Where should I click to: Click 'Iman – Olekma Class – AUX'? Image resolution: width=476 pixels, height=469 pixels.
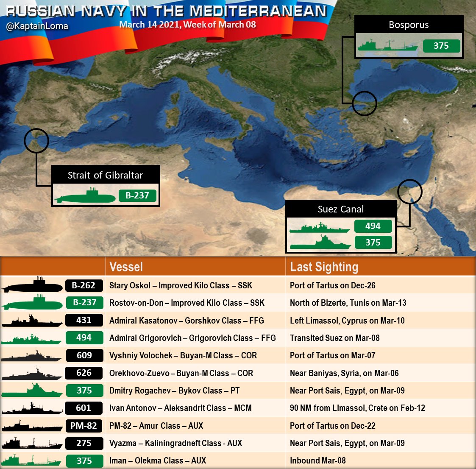158,461
